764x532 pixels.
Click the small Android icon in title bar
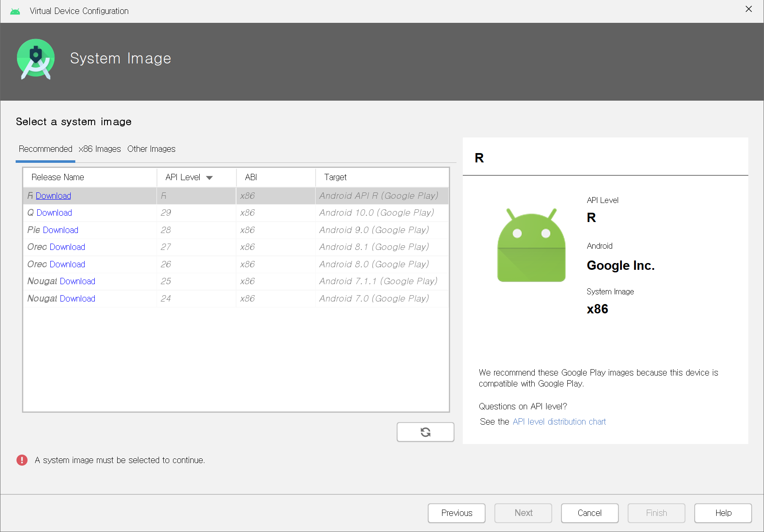click(15, 11)
